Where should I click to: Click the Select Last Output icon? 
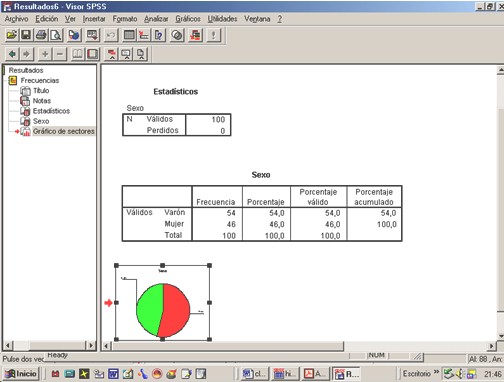pos(195,35)
